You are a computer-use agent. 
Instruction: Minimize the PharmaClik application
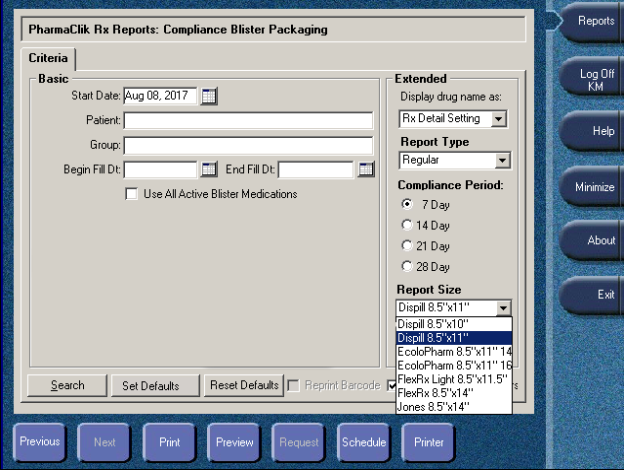pyautogui.click(x=592, y=186)
